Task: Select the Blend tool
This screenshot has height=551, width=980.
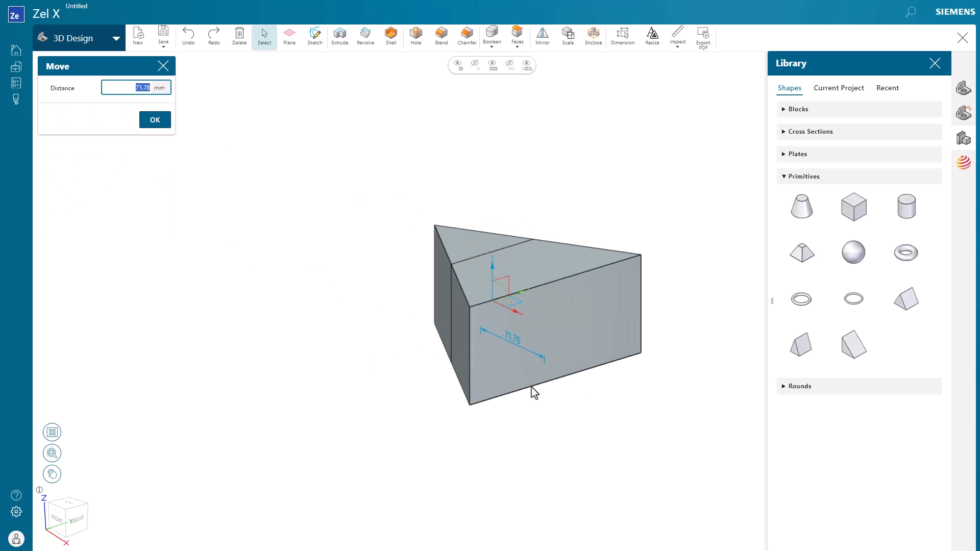Action: click(442, 36)
